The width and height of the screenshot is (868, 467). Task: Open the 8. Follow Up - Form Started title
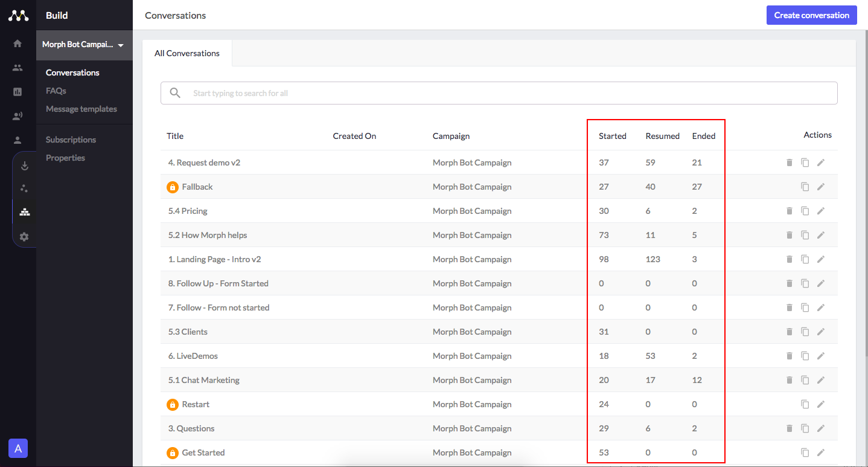[219, 283]
